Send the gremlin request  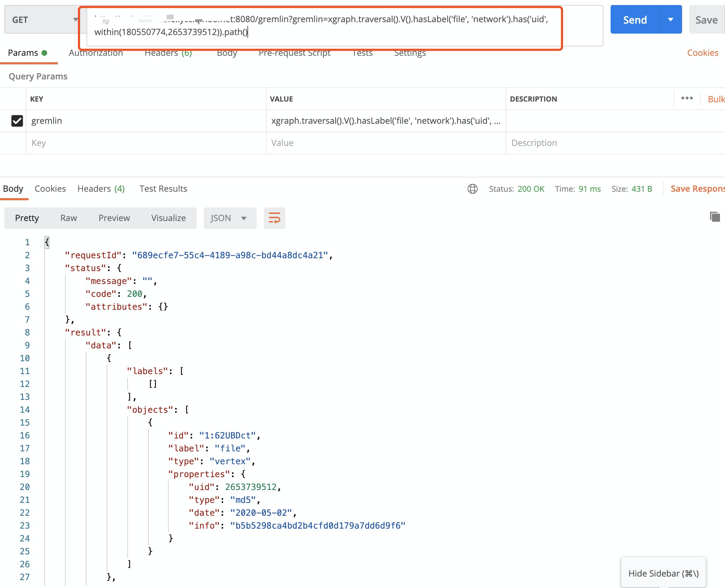point(635,20)
